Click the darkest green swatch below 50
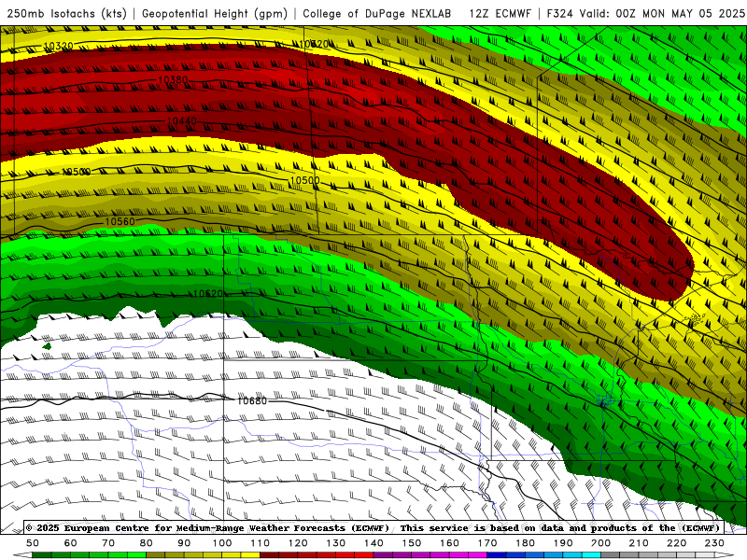Image resolution: width=747 pixels, height=560 pixels. 42,555
